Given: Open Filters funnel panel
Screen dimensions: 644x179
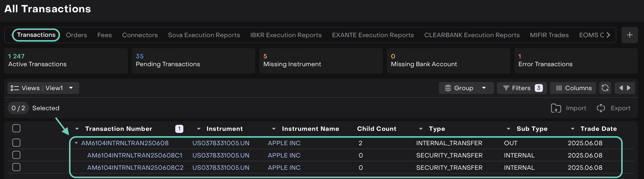Looking at the screenshot, I should (x=522, y=88).
